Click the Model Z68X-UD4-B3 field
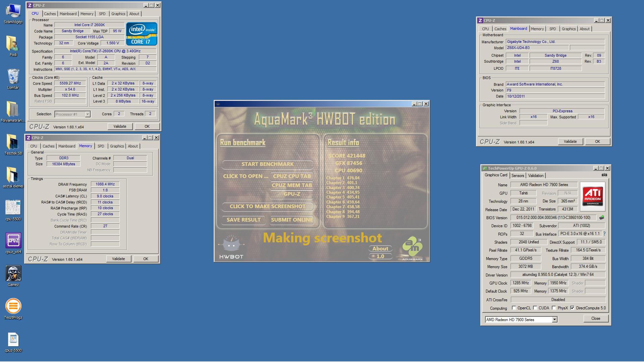The image size is (644, 362). [537, 48]
